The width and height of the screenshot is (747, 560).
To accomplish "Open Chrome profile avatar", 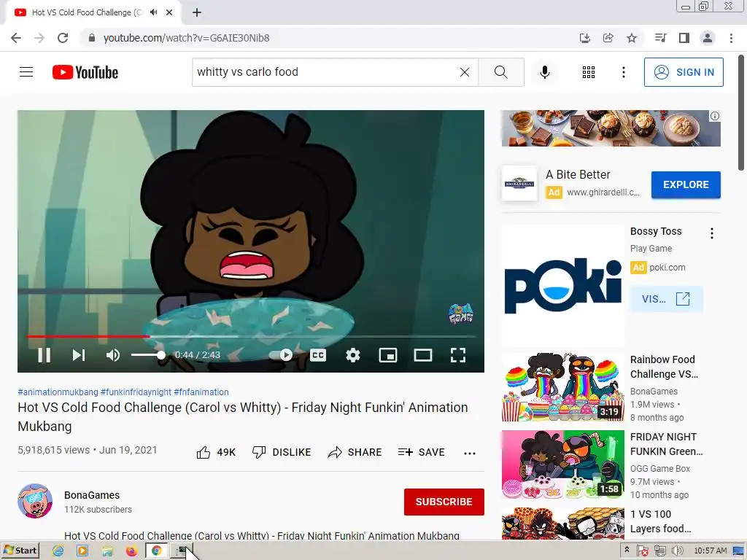I will click(708, 38).
